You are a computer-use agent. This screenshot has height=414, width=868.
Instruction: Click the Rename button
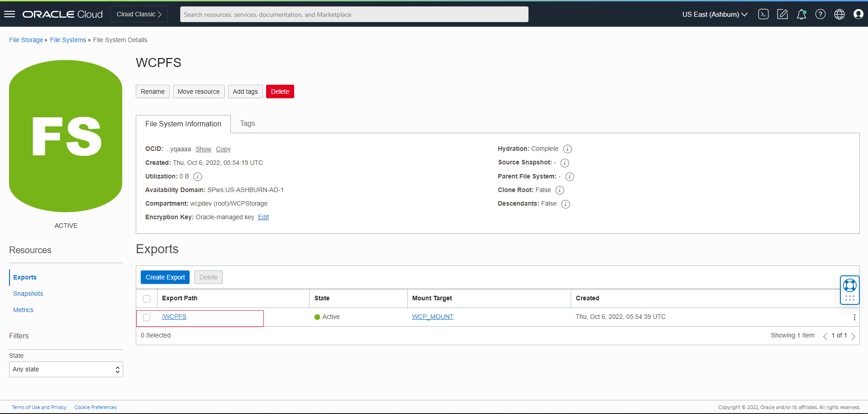click(153, 91)
